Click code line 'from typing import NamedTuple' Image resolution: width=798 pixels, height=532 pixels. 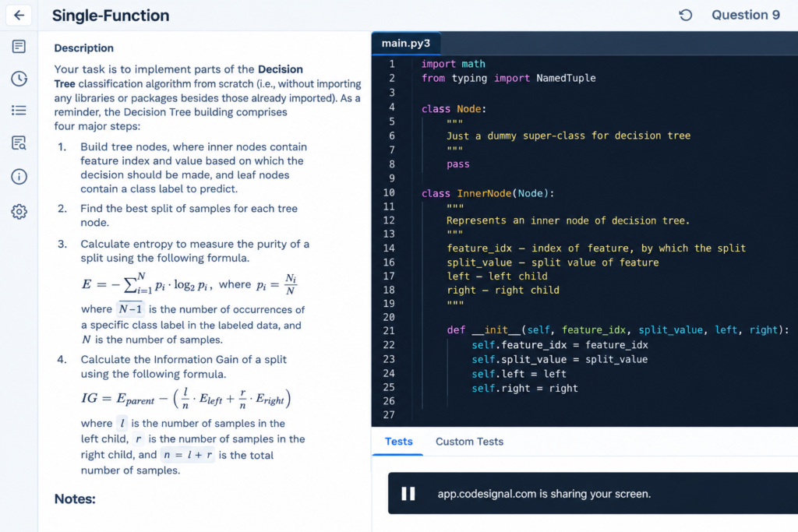(508, 79)
